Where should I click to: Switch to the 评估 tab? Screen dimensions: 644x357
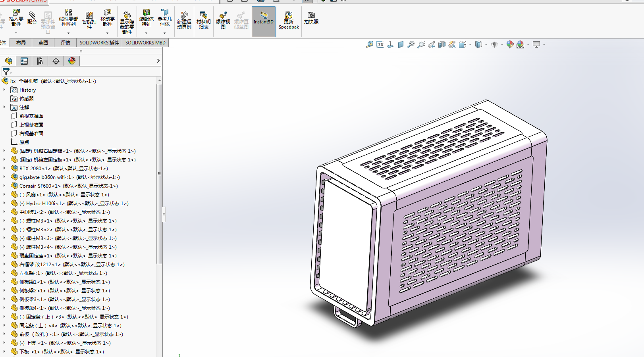(x=66, y=43)
